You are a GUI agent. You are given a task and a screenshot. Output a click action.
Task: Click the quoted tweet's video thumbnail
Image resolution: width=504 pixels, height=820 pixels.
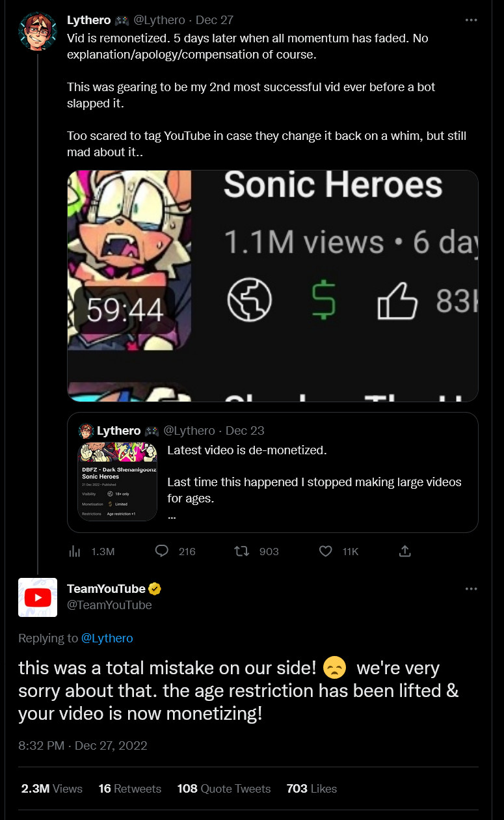pos(118,482)
